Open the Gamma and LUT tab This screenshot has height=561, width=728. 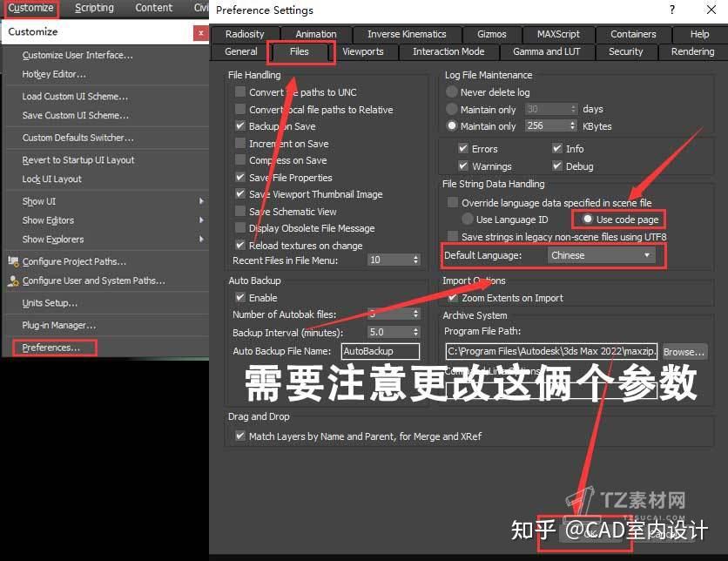[x=547, y=51]
